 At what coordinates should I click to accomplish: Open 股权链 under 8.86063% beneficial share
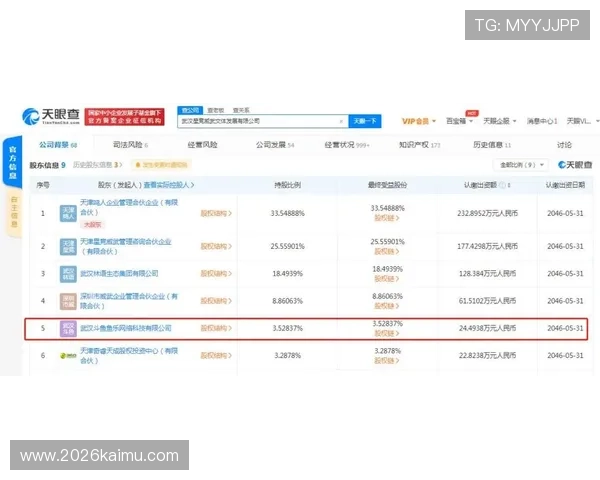tap(386, 306)
